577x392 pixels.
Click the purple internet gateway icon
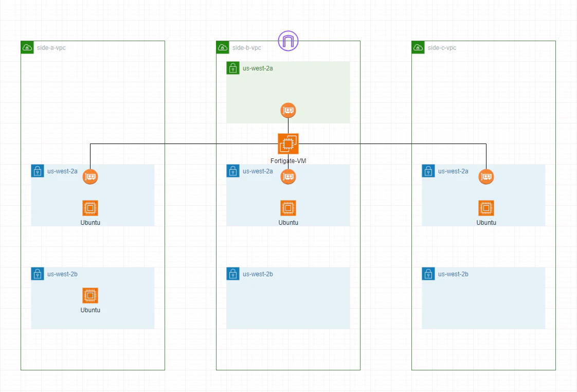288,41
